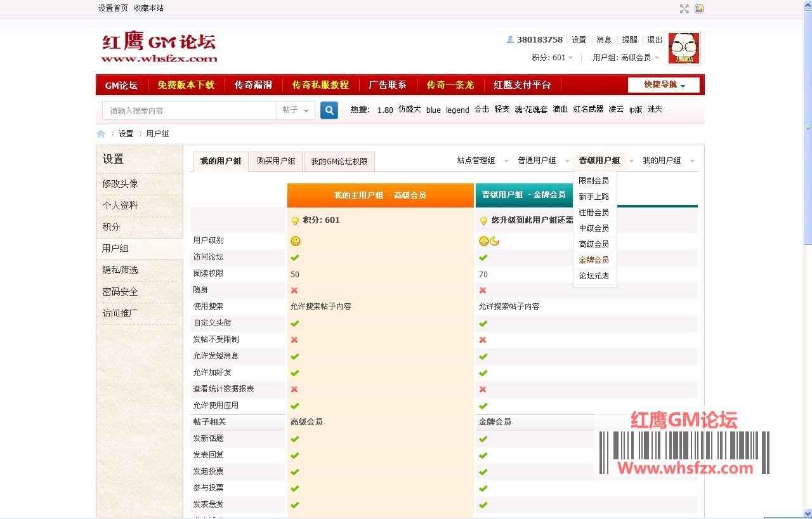Click the lightbulb icon beside 积分: 601
812x519 pixels.
295,221
